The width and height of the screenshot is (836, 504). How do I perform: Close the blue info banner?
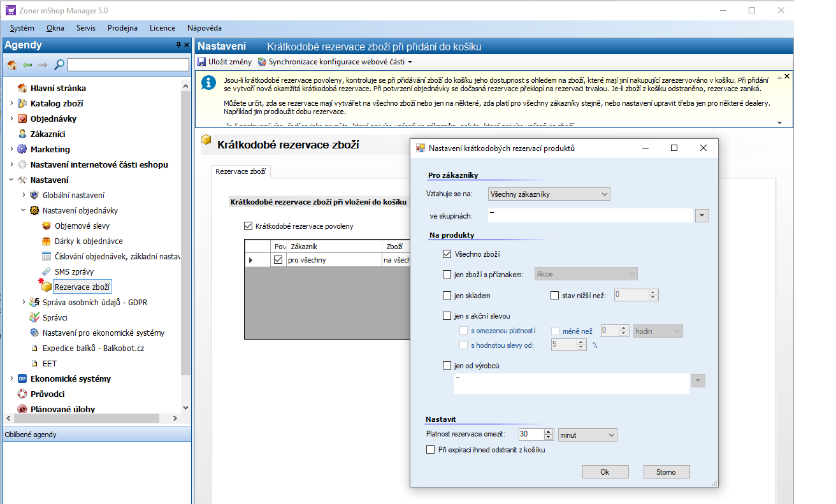tap(787, 76)
